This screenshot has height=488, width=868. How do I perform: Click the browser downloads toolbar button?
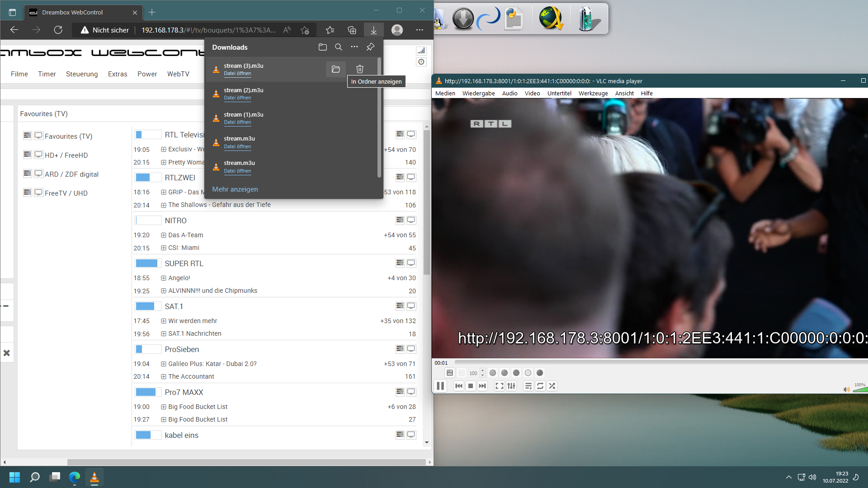[373, 30]
